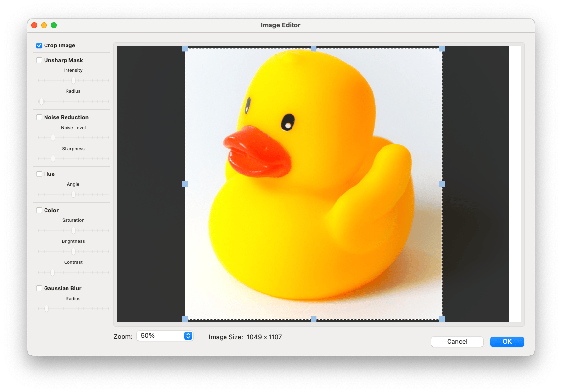562x392 pixels.
Task: Dismiss the dialog with the Cancel button
Action: (x=457, y=341)
